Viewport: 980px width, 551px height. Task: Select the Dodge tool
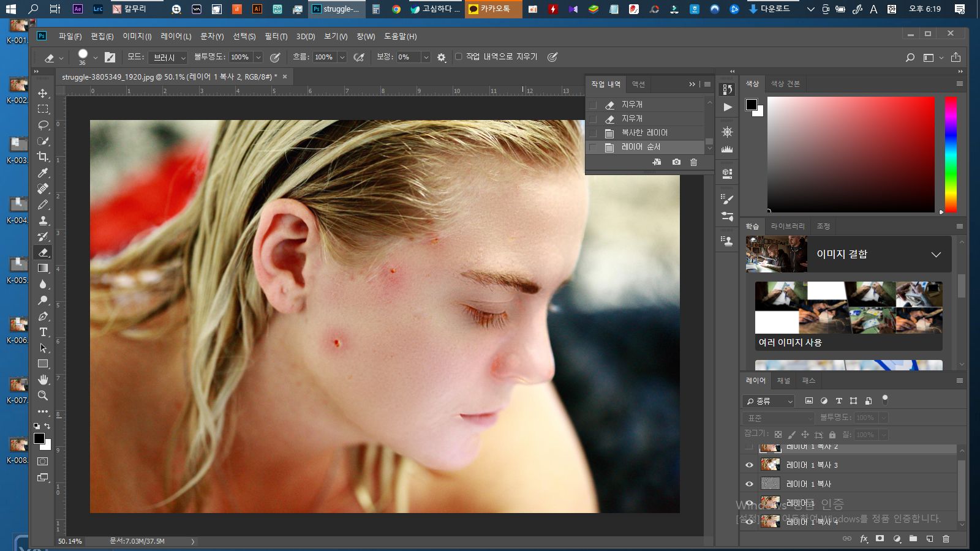pos(43,300)
